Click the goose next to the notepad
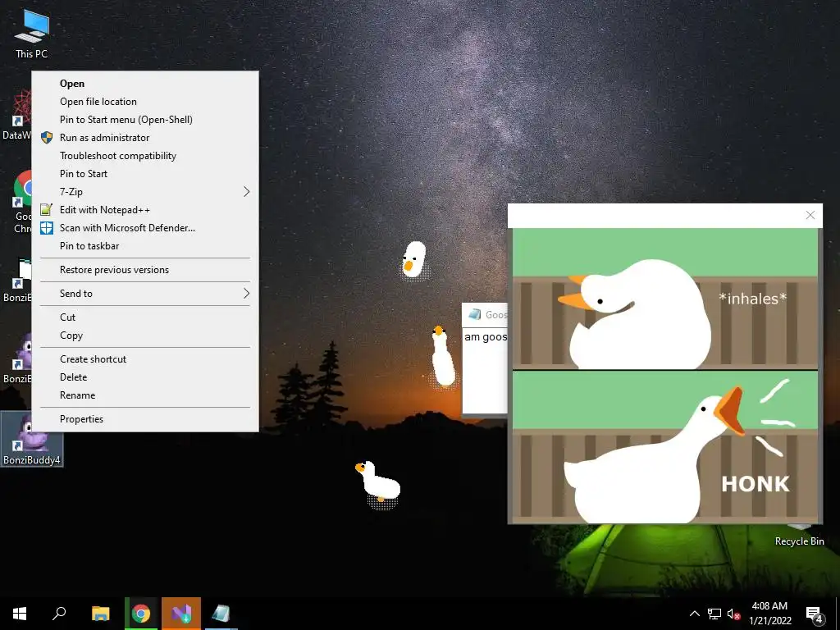Screen dimensions: 840x630 pyautogui.click(x=443, y=356)
